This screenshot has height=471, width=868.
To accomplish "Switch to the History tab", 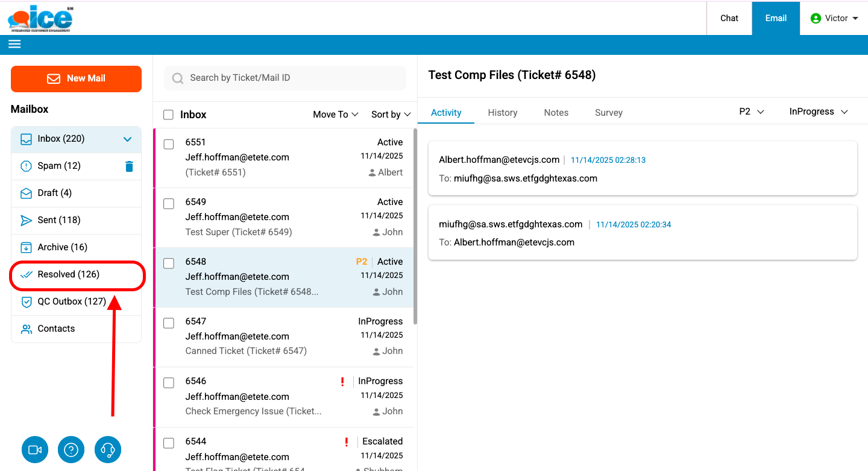I will pyautogui.click(x=502, y=113).
